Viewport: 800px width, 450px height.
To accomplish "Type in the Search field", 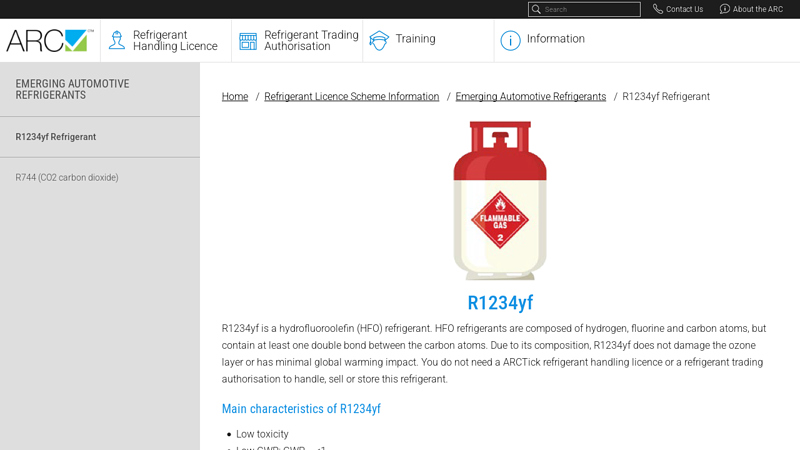I will pos(590,9).
